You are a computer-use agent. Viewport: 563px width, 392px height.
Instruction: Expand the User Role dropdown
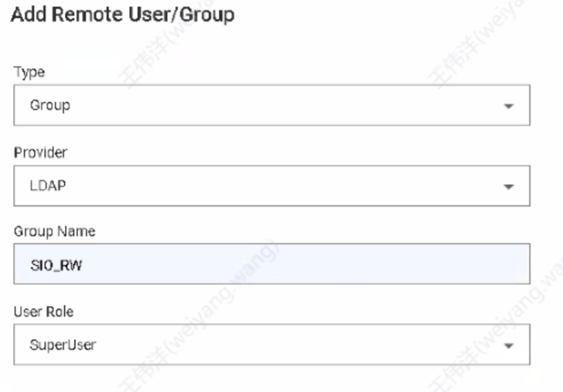[272, 344]
